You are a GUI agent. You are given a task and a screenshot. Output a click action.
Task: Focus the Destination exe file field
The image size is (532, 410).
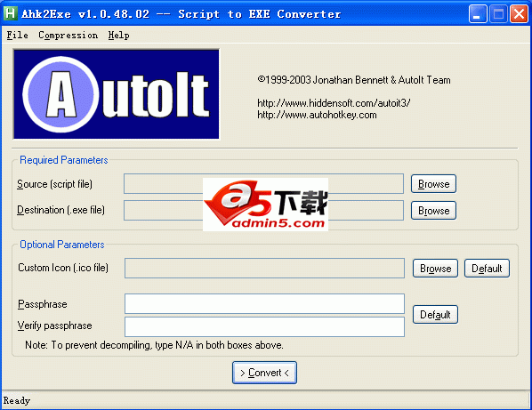click(263, 210)
